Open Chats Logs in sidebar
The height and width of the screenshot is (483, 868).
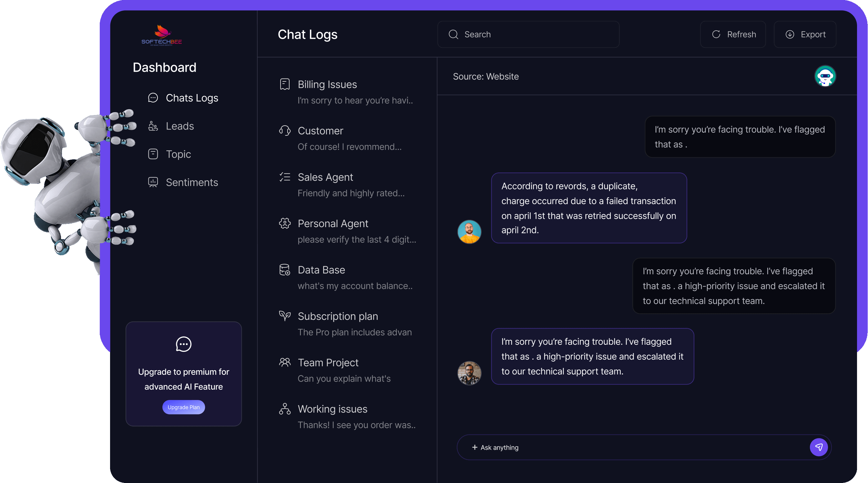coord(192,98)
